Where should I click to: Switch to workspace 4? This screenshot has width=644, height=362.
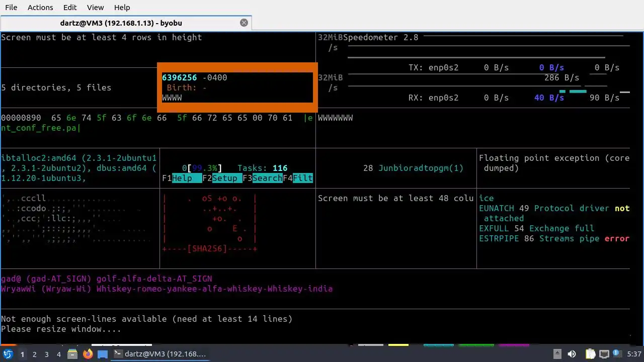pyautogui.click(x=58, y=354)
